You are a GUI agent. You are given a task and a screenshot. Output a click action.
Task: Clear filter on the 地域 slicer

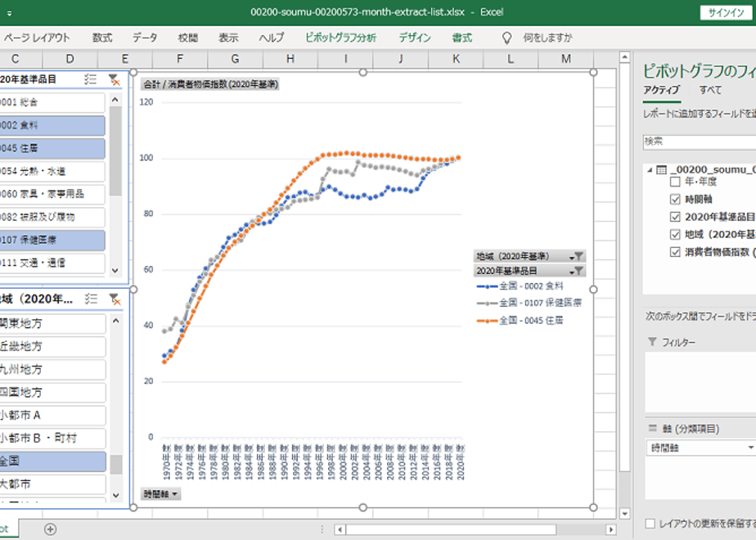(x=115, y=299)
